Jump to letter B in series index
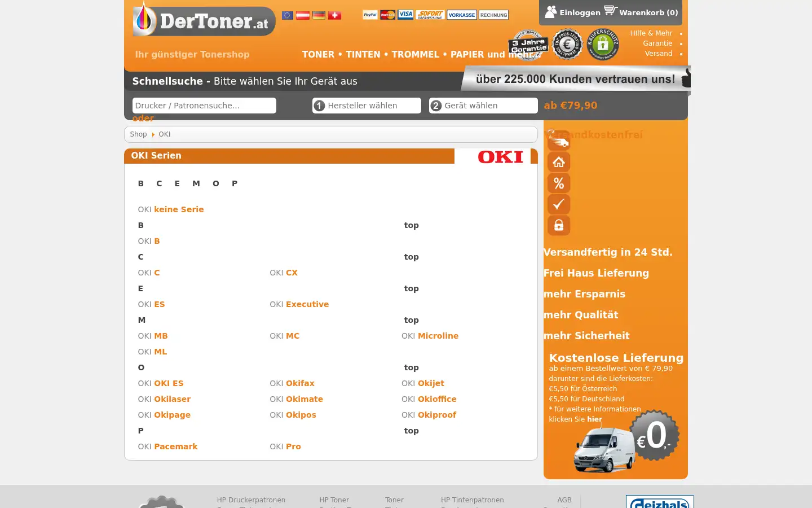This screenshot has height=508, width=812. click(x=141, y=183)
